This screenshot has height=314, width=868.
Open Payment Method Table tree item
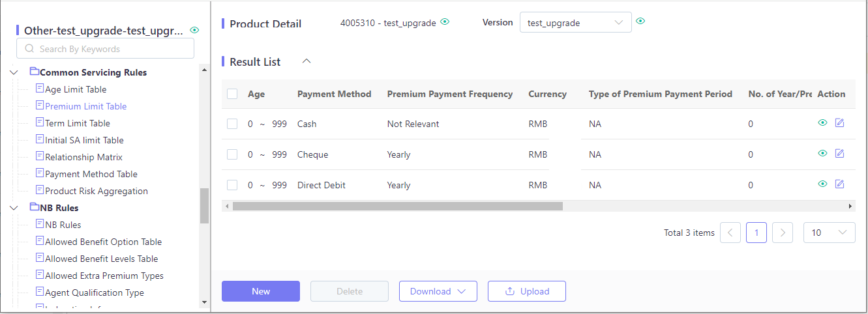(91, 174)
